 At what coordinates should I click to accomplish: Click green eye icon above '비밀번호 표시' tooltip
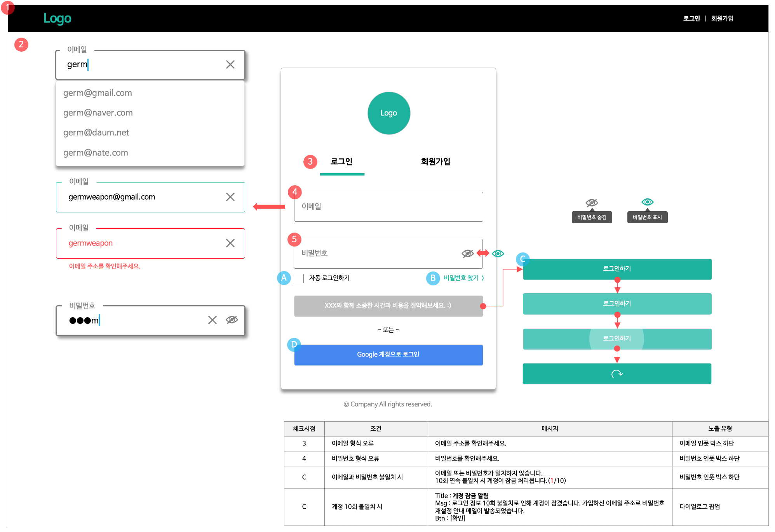pos(647,202)
